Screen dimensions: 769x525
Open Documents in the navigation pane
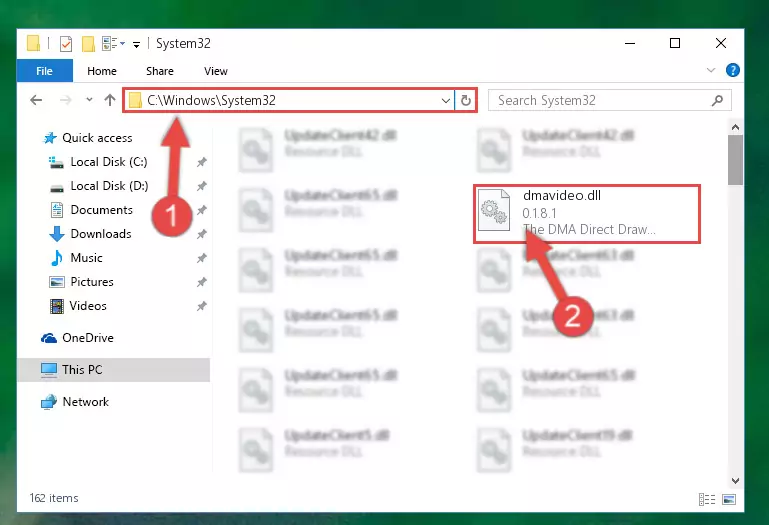coord(102,210)
